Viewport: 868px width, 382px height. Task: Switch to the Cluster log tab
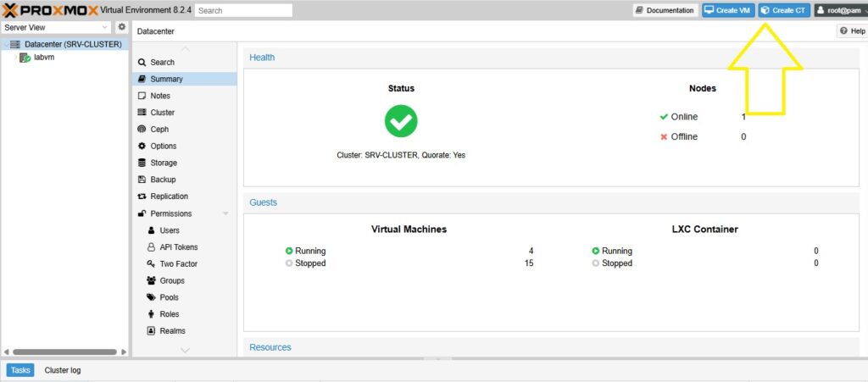[x=63, y=370]
